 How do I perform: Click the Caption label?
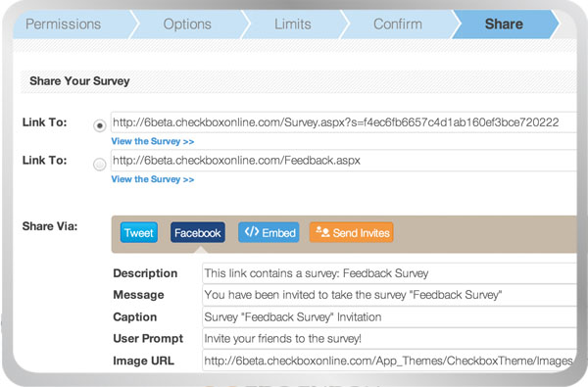(135, 316)
